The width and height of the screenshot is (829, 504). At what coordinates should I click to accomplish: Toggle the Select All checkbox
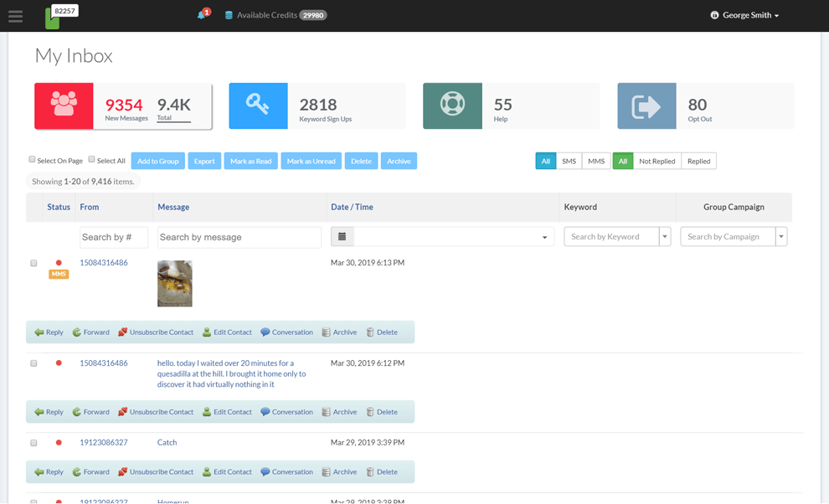(91, 159)
